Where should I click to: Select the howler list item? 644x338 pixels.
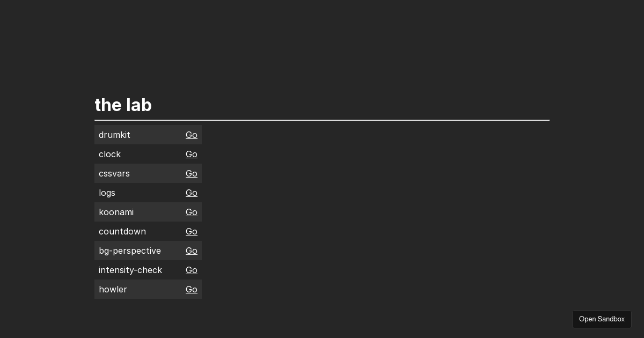113,289
